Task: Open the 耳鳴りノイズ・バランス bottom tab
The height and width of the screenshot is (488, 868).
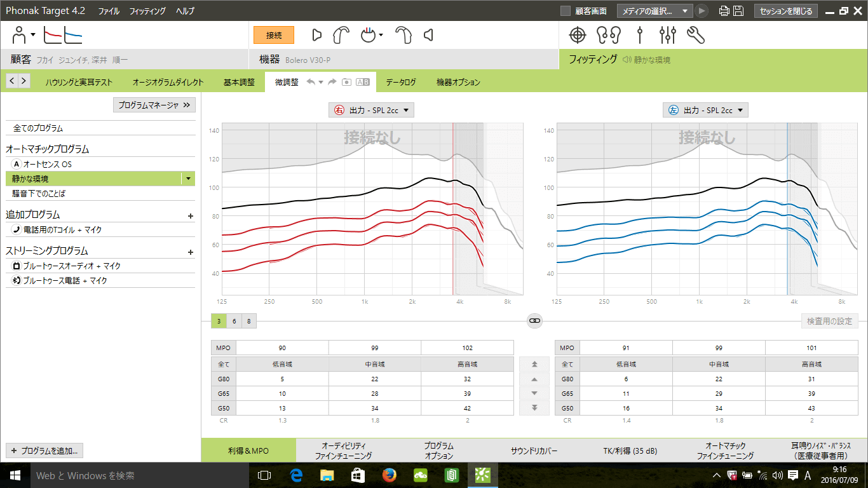Action: click(x=820, y=451)
